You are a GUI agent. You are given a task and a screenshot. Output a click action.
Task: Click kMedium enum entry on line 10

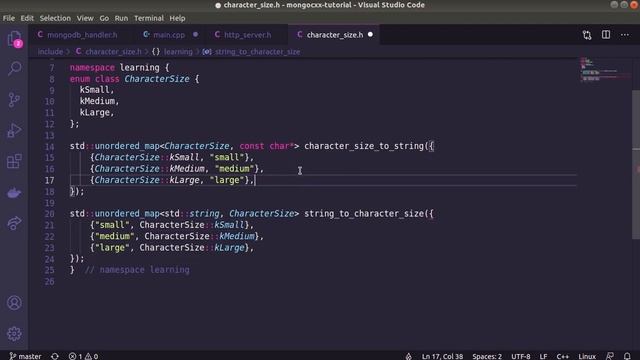[x=99, y=101]
